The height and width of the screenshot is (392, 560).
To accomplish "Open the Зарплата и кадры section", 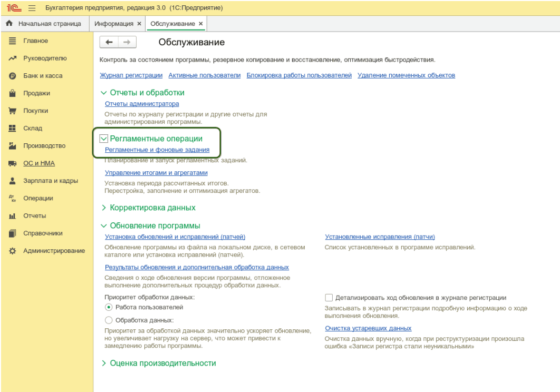I will click(50, 181).
